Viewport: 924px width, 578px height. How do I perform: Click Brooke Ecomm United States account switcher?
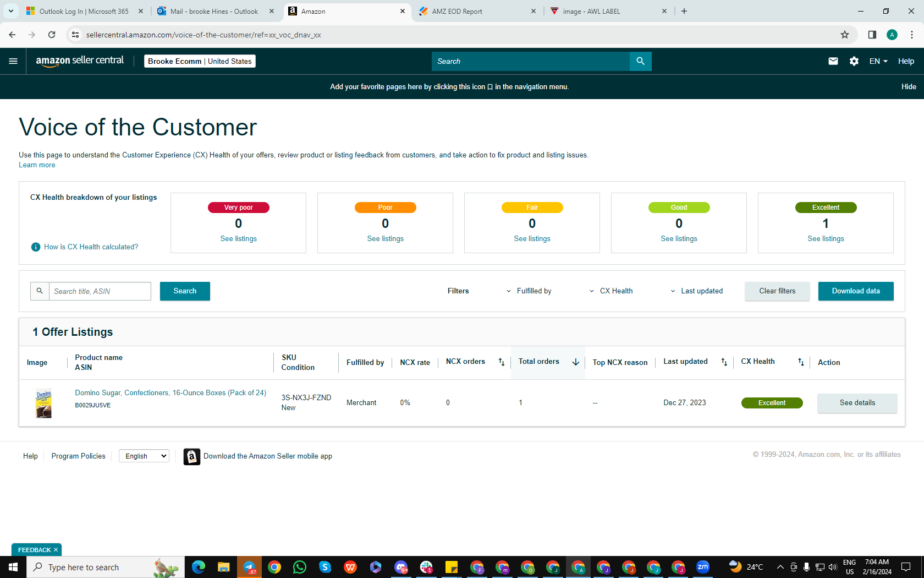click(200, 61)
